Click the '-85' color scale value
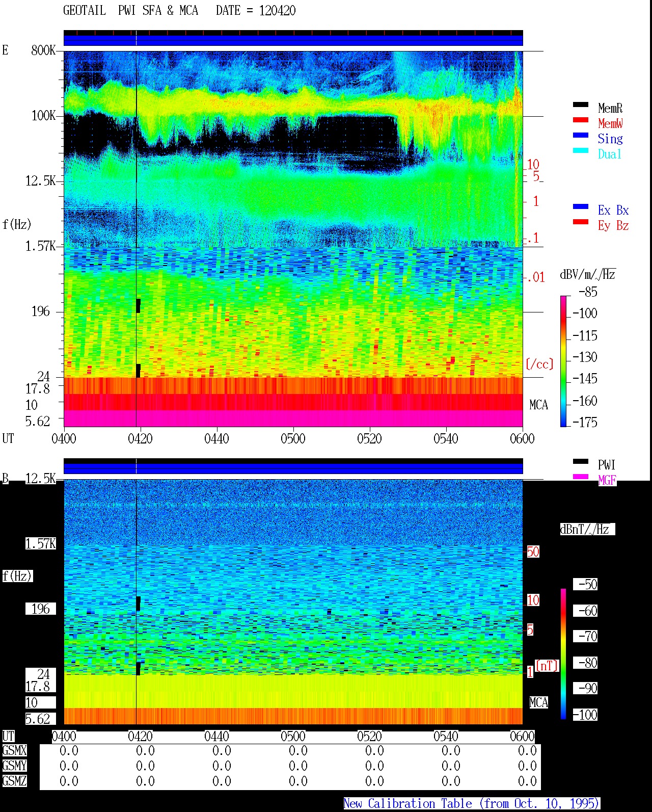 (x=588, y=292)
